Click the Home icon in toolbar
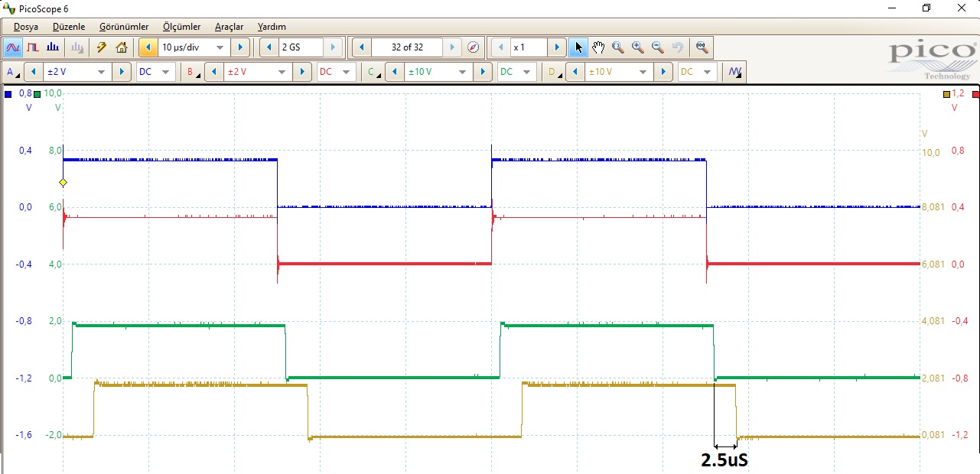 122,47
